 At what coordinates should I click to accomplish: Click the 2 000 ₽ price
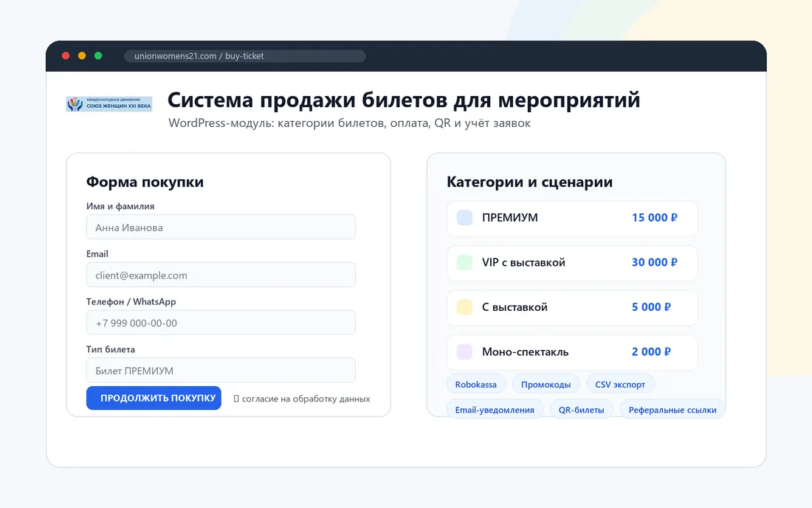click(x=651, y=351)
